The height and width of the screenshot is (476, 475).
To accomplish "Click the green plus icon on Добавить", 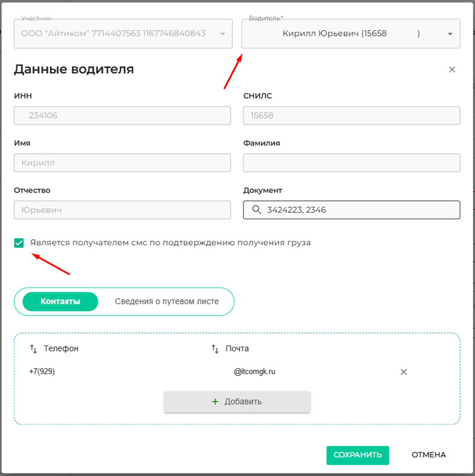I will tap(215, 401).
